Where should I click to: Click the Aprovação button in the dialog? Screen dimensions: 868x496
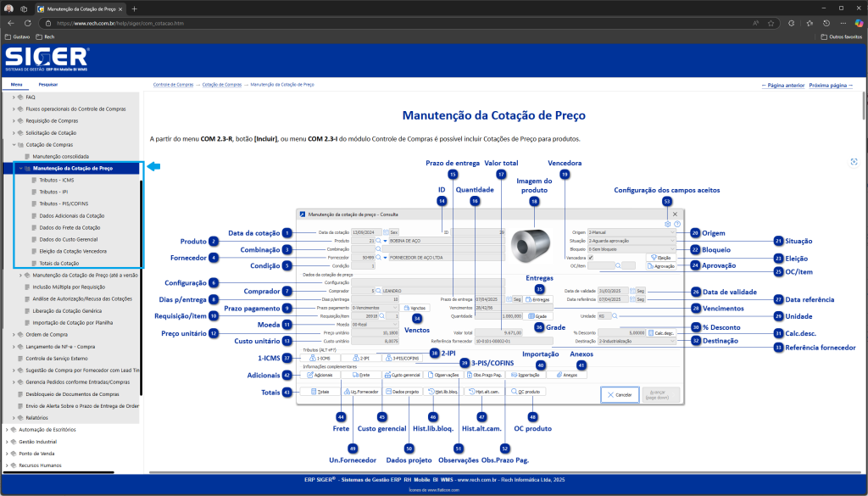(x=661, y=266)
